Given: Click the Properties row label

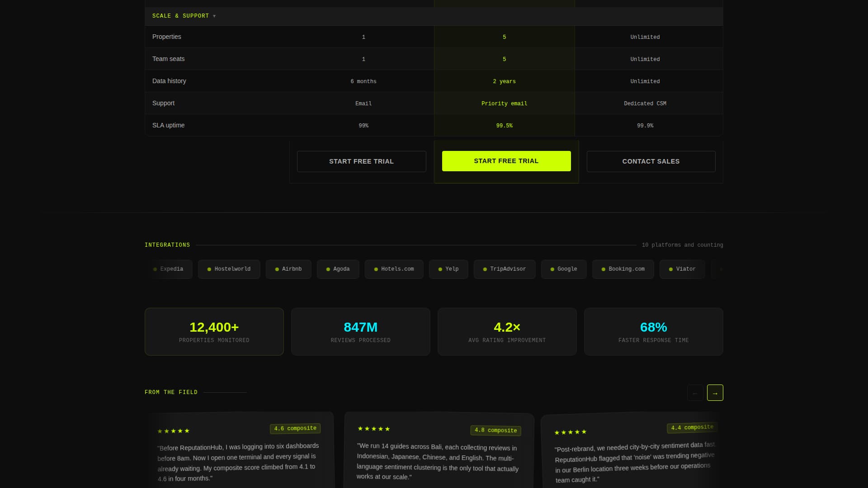Looking at the screenshot, I should point(167,37).
